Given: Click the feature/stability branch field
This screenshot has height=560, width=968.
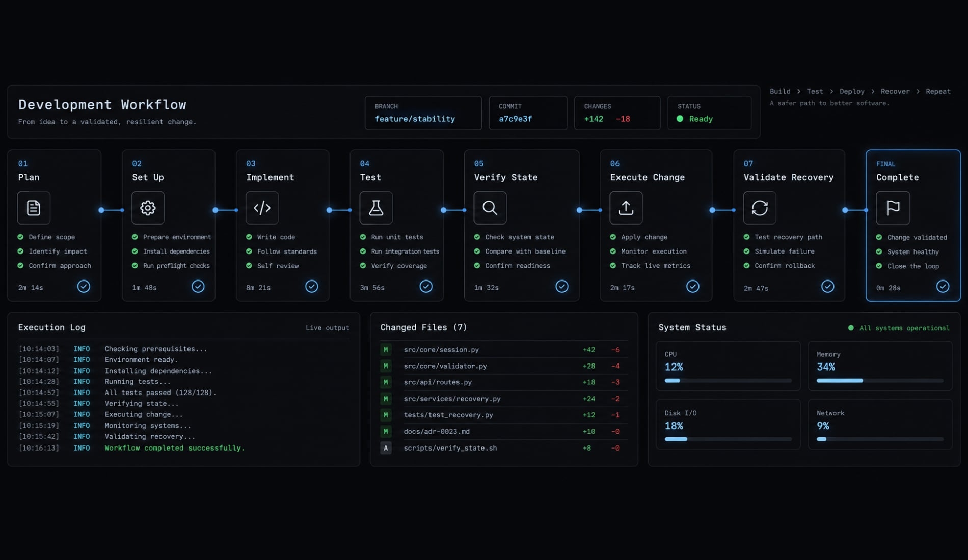Looking at the screenshot, I should (423, 113).
